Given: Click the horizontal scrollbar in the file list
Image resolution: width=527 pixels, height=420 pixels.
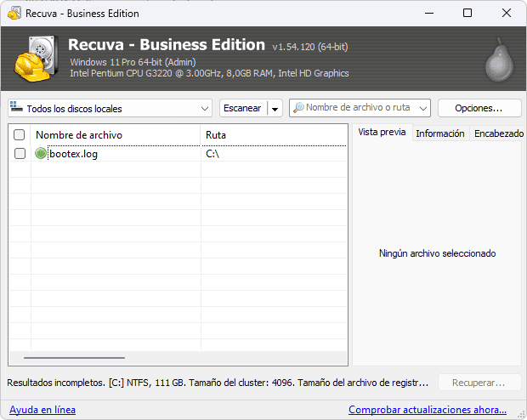Looking at the screenshot, I should tap(74, 358).
